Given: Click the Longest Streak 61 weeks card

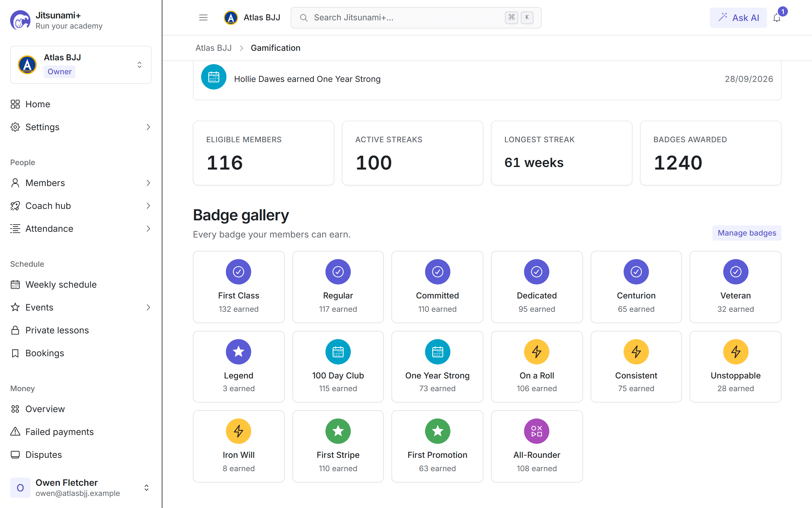Looking at the screenshot, I should point(561,153).
